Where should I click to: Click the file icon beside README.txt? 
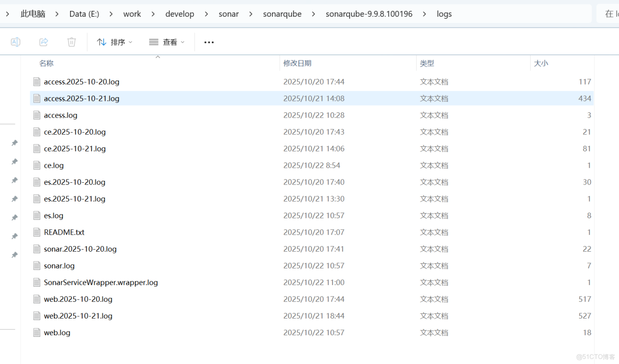37,232
